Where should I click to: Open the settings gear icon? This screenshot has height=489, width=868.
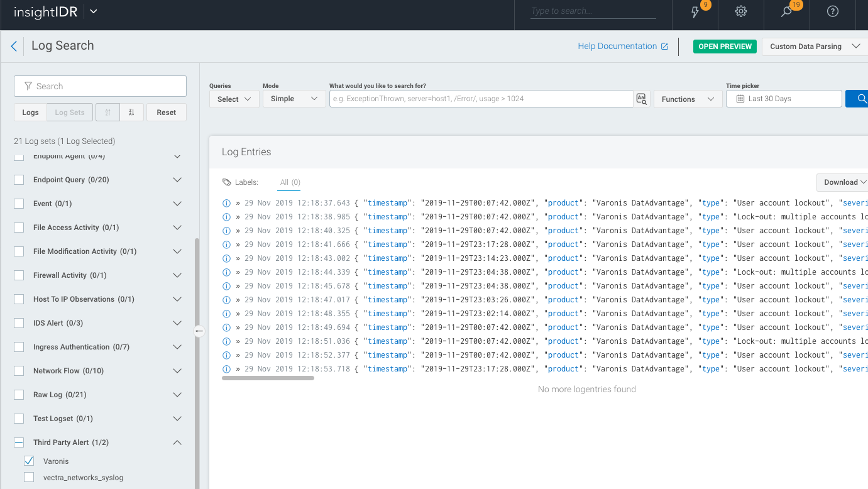click(x=741, y=11)
